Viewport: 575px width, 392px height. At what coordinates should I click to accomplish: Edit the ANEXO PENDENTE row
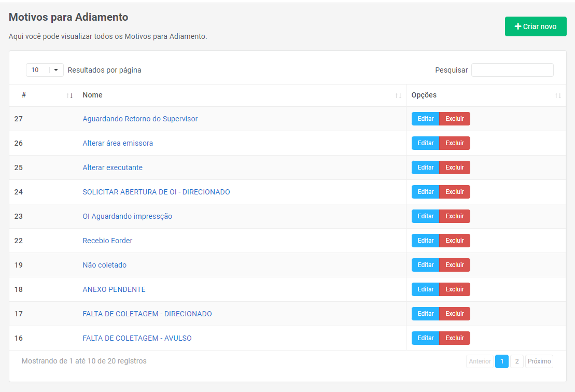(425, 289)
